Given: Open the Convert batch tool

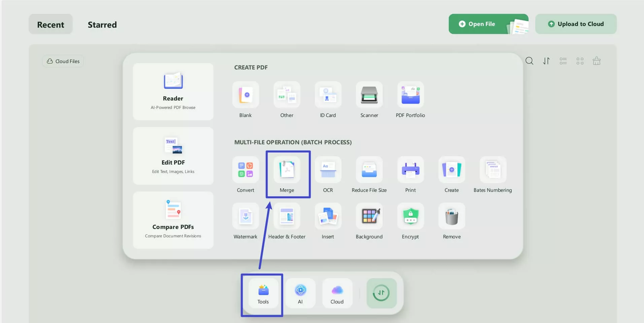Looking at the screenshot, I should [245, 174].
